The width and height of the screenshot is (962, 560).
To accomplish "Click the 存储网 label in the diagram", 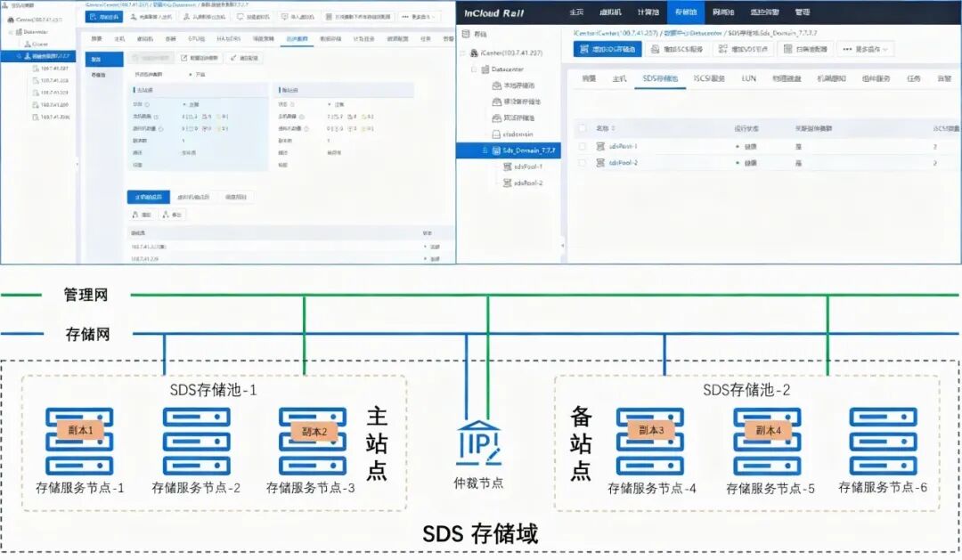I will pos(87,334).
